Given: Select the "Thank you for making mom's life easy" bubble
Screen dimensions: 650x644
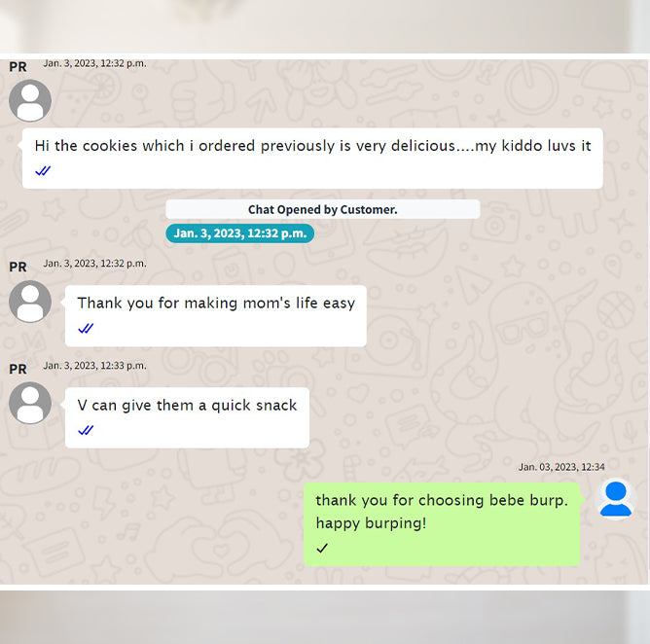Looking at the screenshot, I should pos(216,316).
